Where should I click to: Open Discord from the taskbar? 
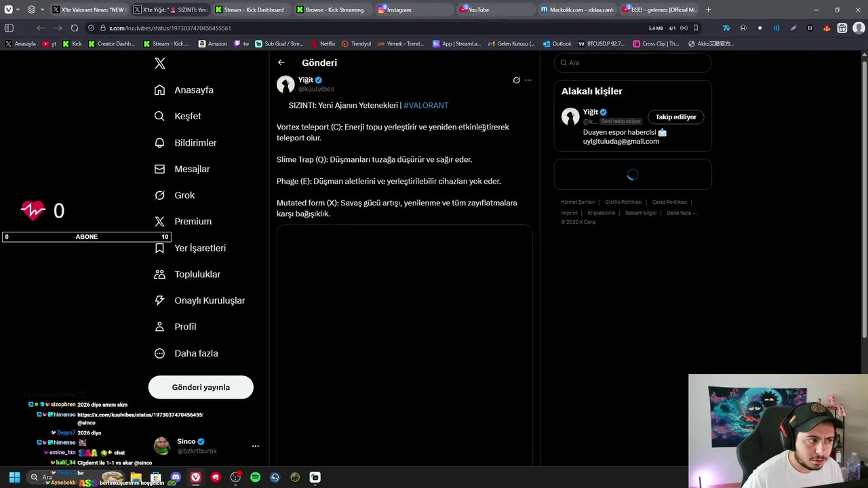(x=176, y=477)
